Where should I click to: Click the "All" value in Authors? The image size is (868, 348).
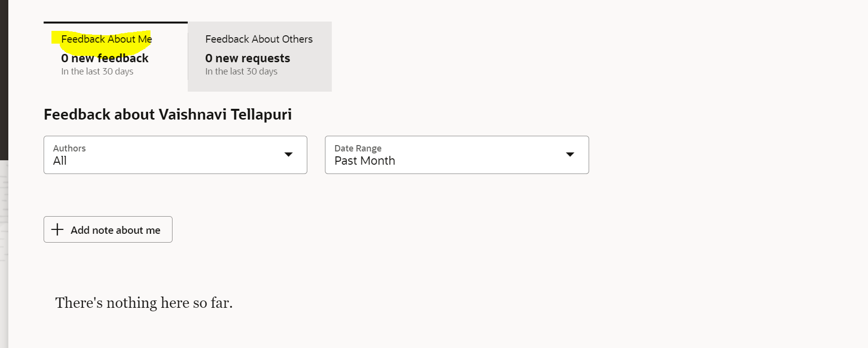60,161
